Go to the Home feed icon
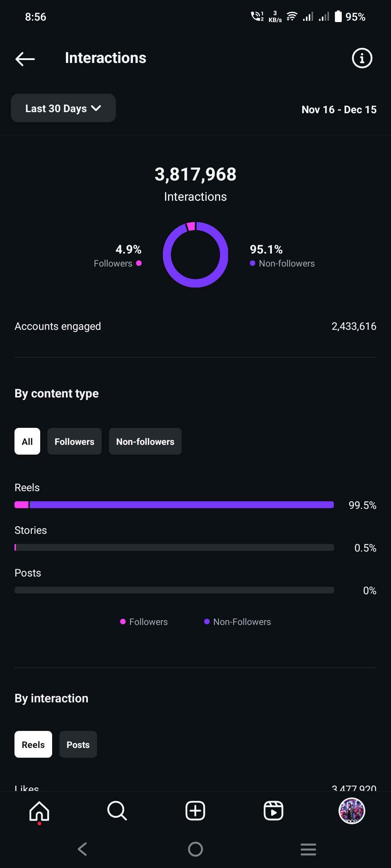This screenshot has width=391, height=868. [x=39, y=811]
